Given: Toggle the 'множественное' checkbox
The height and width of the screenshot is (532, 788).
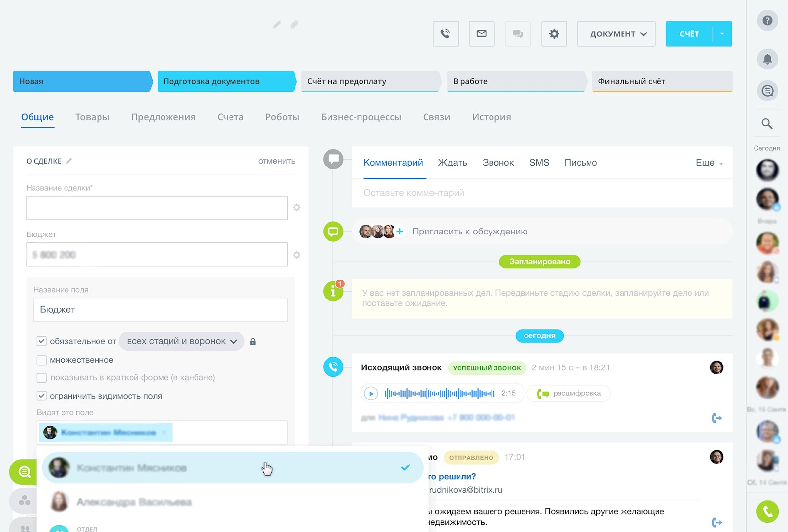Looking at the screenshot, I should click(42, 360).
